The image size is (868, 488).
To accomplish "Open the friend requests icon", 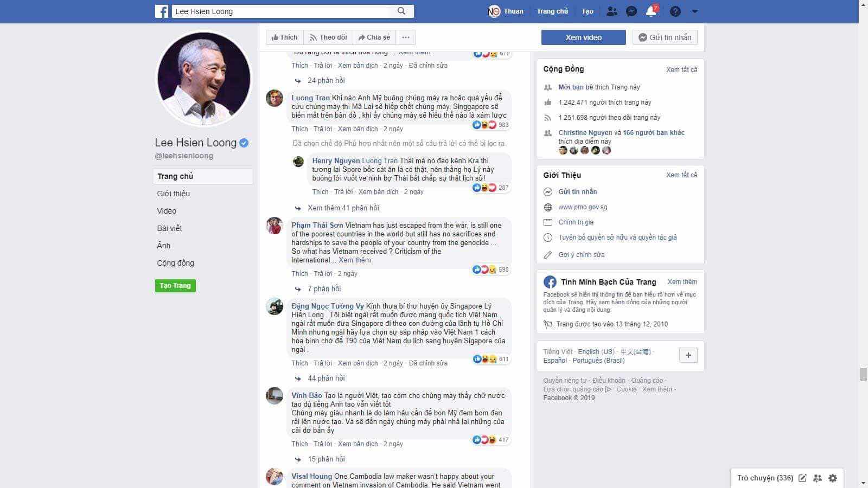I will (x=611, y=11).
